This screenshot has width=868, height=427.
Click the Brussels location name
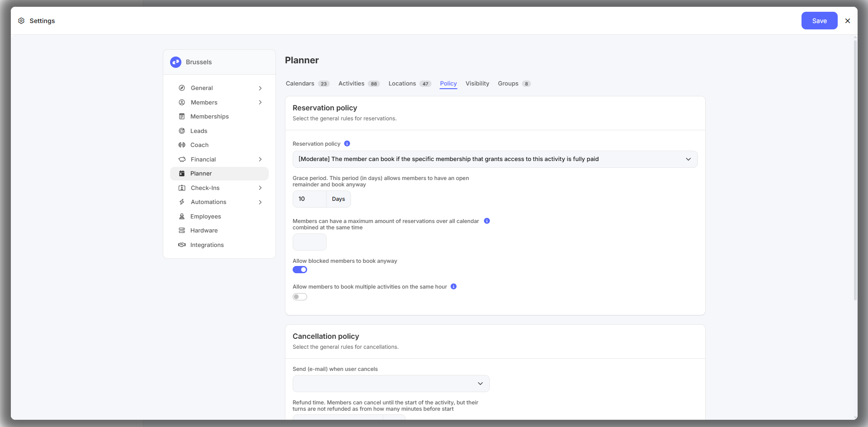(199, 62)
